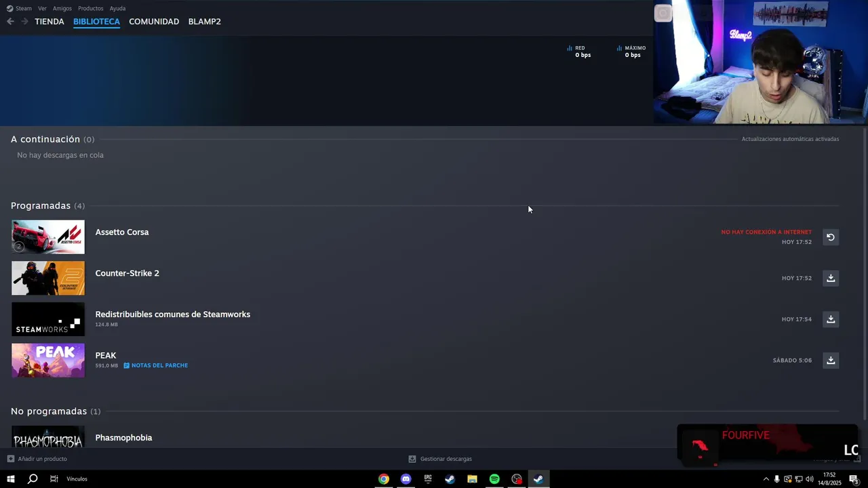Image resolution: width=868 pixels, height=488 pixels.
Task: Open Task View on the taskbar
Action: pos(54,479)
